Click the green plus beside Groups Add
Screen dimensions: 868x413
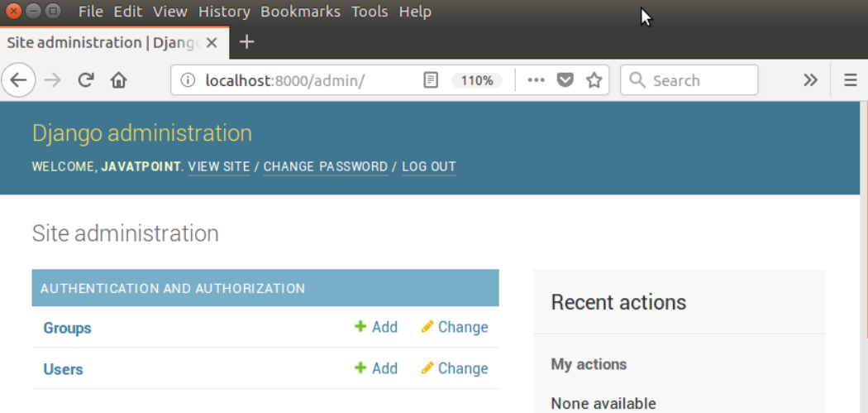[x=360, y=326]
